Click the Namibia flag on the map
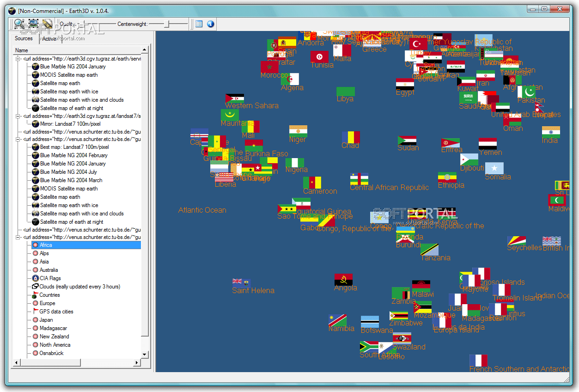The width and height of the screenshot is (579, 392). pyautogui.click(x=338, y=320)
